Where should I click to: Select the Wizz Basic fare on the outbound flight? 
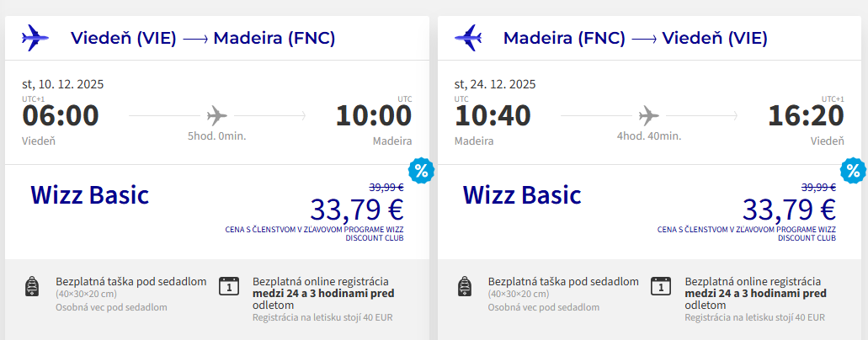[x=90, y=195]
